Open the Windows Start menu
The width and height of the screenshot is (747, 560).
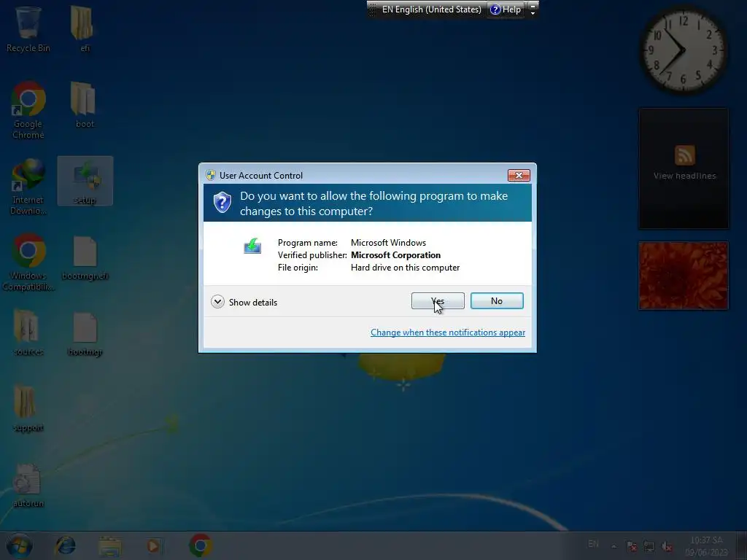pyautogui.click(x=19, y=545)
